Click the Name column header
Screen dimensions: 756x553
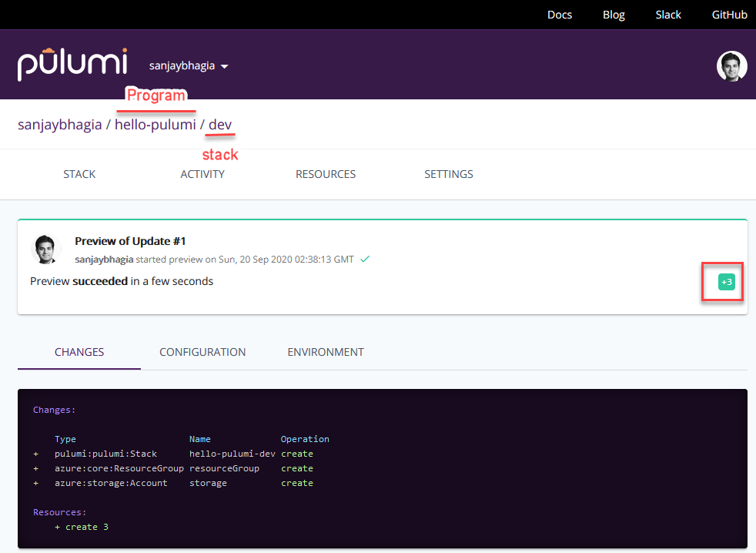click(199, 439)
